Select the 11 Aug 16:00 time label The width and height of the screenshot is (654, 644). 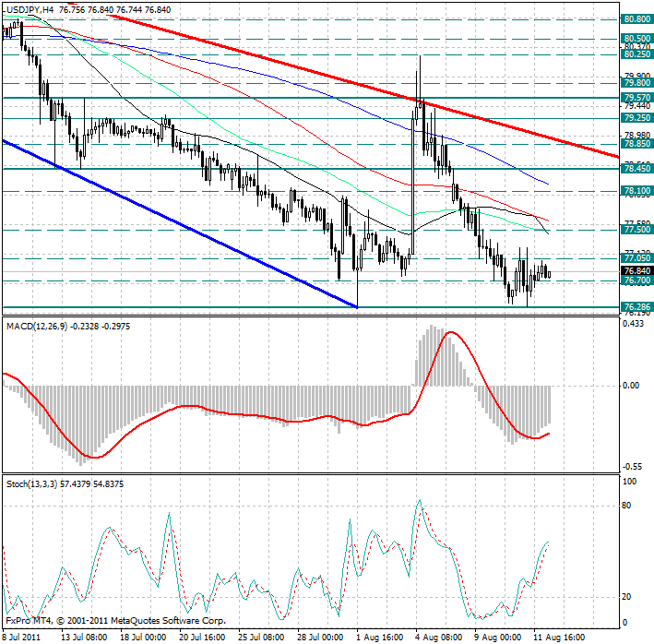point(560,636)
